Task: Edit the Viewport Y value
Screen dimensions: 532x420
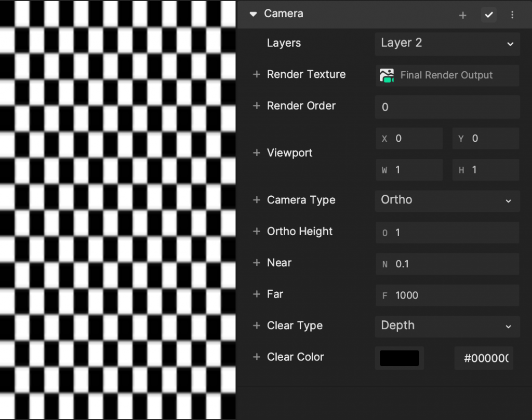Action: click(x=486, y=138)
